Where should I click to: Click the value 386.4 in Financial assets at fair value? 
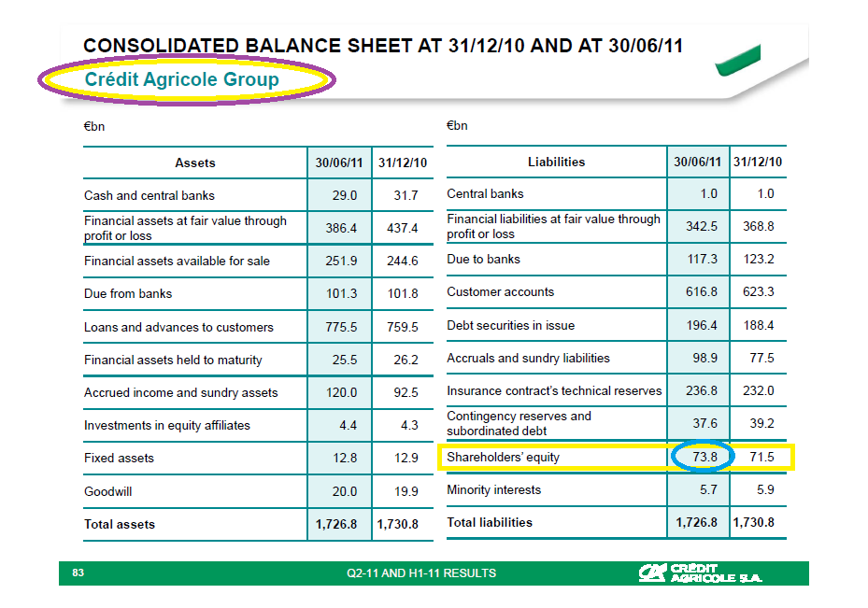[341, 228]
